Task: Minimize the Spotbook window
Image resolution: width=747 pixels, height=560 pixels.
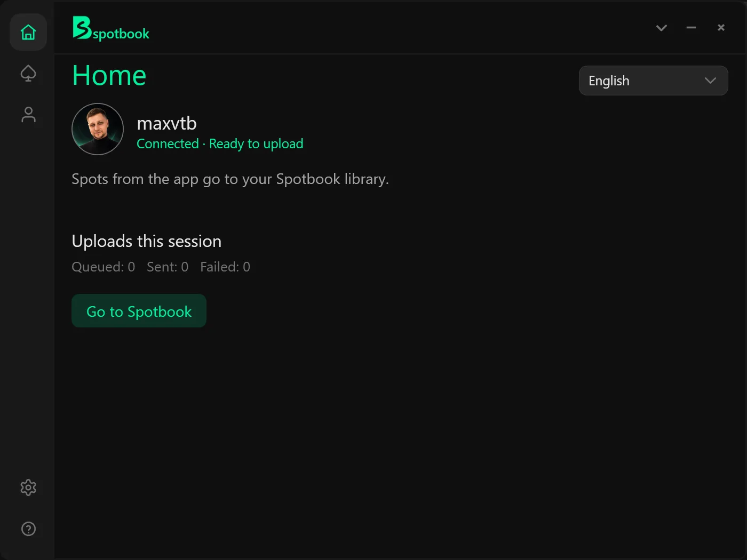Action: pyautogui.click(x=691, y=28)
